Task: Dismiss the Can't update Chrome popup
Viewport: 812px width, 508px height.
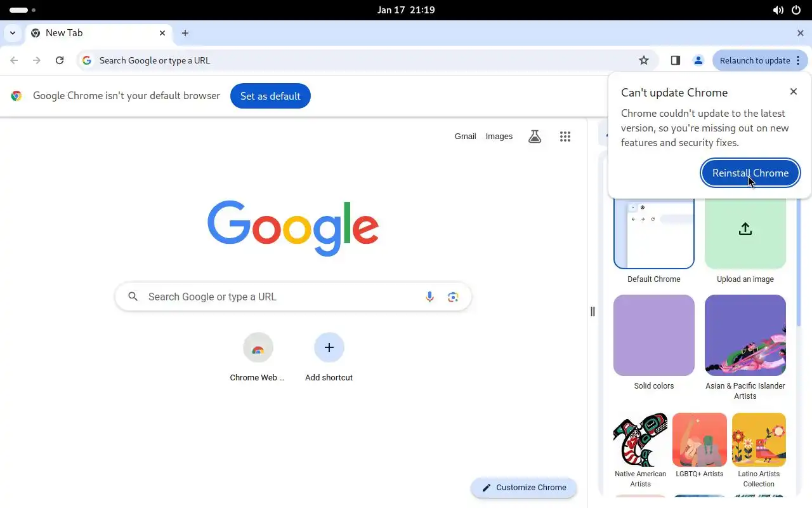Action: (x=794, y=91)
